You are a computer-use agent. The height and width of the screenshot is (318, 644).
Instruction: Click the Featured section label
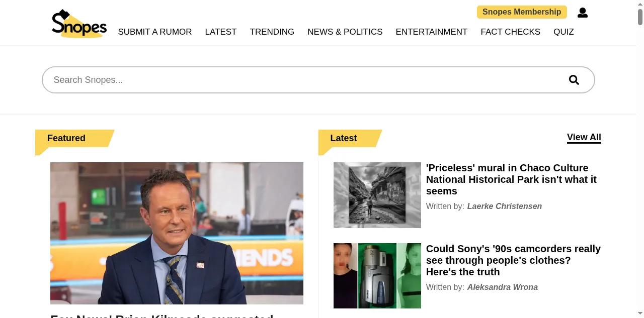66,138
